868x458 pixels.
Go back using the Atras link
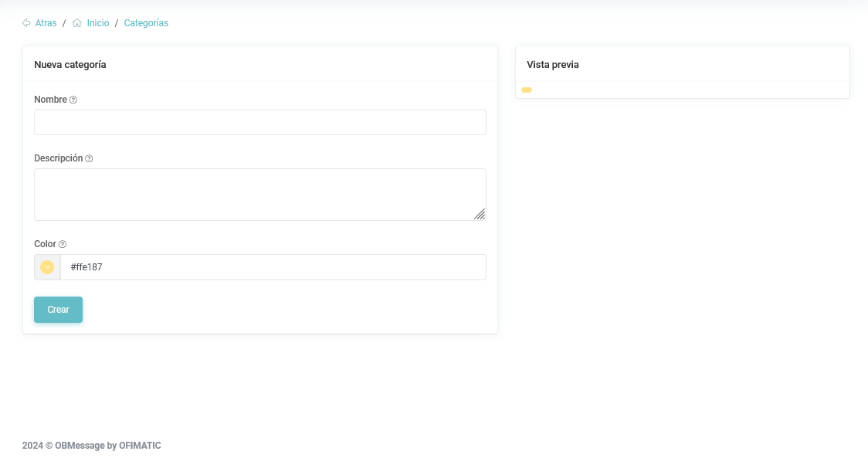[x=46, y=23]
